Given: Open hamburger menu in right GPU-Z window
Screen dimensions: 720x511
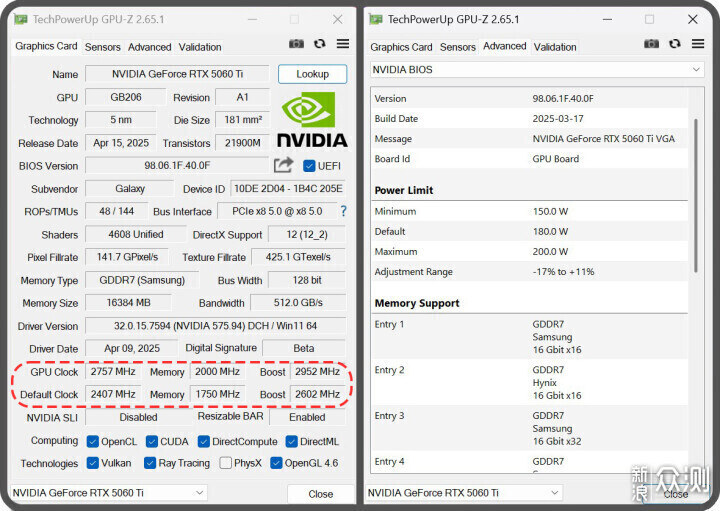Looking at the screenshot, I should [698, 44].
